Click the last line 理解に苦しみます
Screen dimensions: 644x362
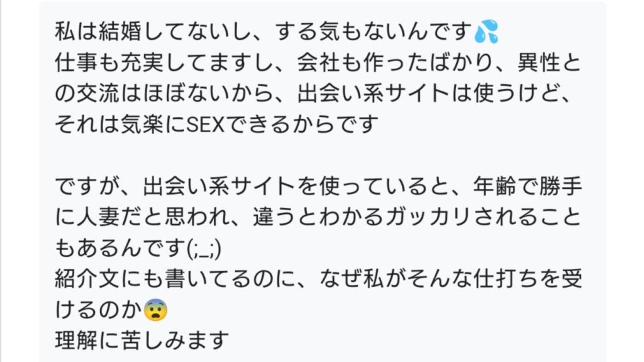pos(141,341)
